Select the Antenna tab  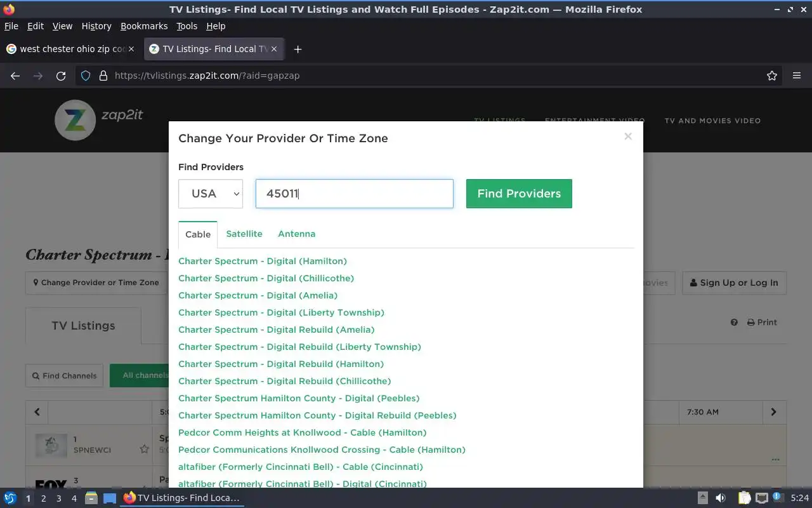click(x=296, y=234)
